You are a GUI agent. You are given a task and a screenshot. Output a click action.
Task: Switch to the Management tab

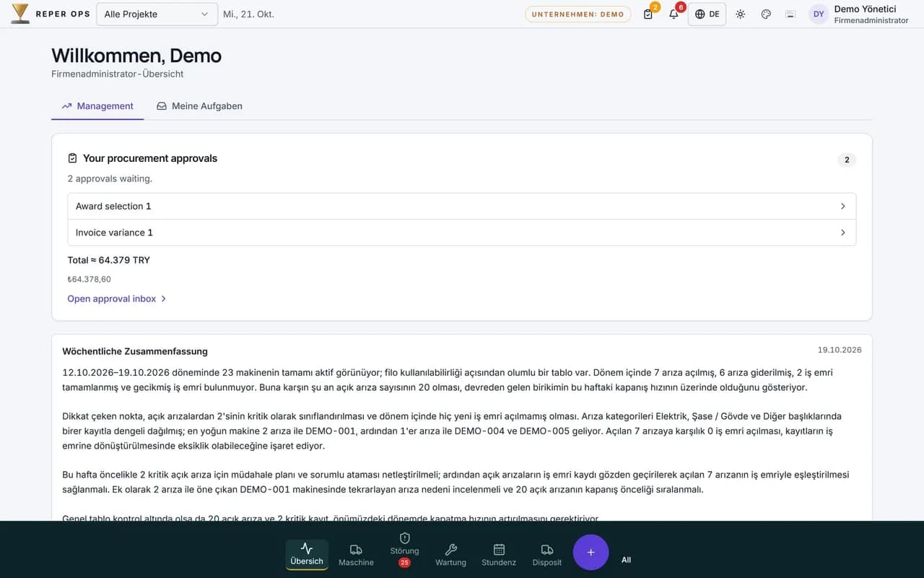97,106
